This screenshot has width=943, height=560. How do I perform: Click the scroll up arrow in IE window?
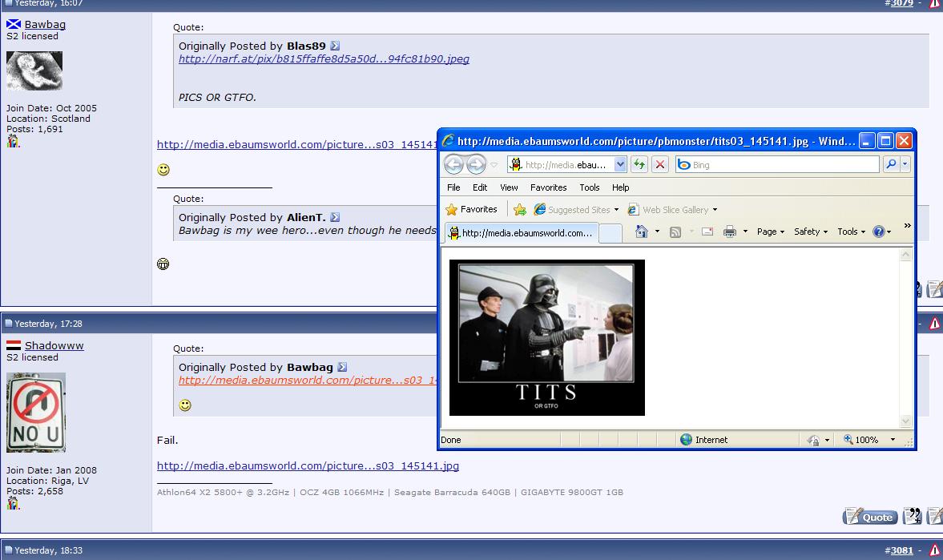905,255
